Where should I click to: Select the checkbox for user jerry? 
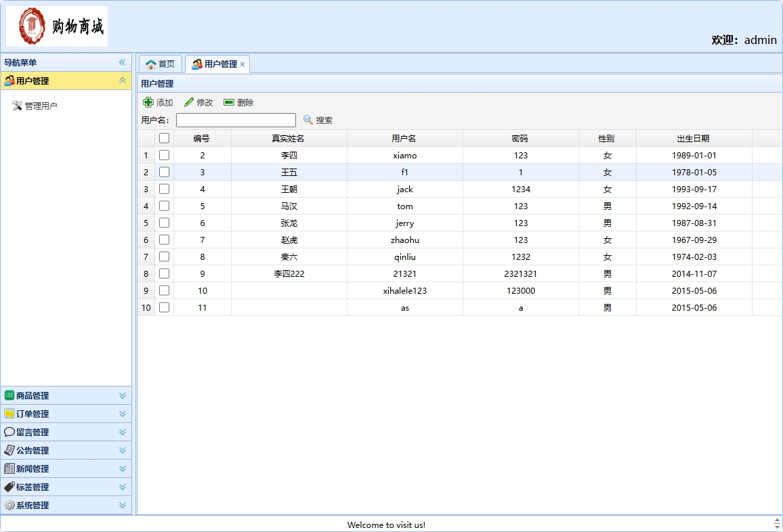[x=164, y=223]
